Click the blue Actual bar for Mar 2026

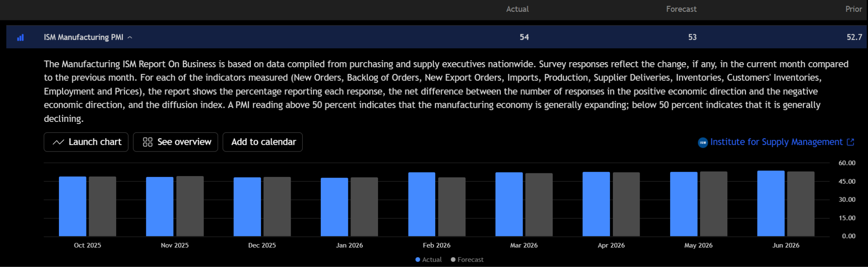pos(509,204)
